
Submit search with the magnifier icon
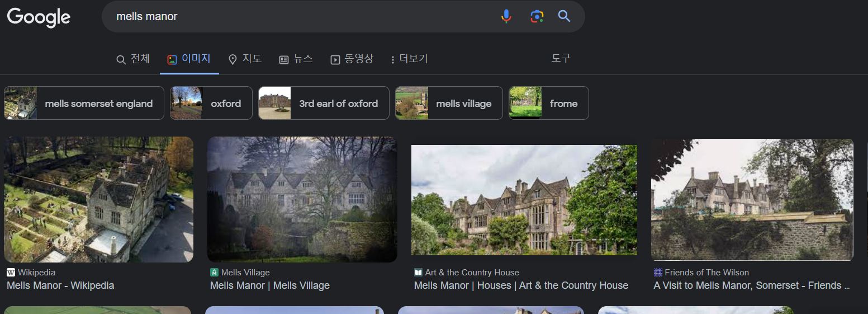click(x=564, y=16)
